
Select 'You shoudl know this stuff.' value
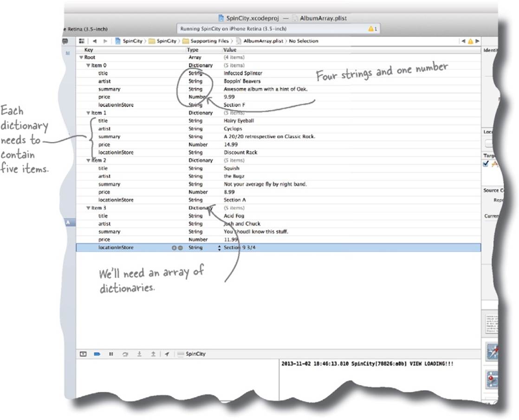tap(256, 232)
